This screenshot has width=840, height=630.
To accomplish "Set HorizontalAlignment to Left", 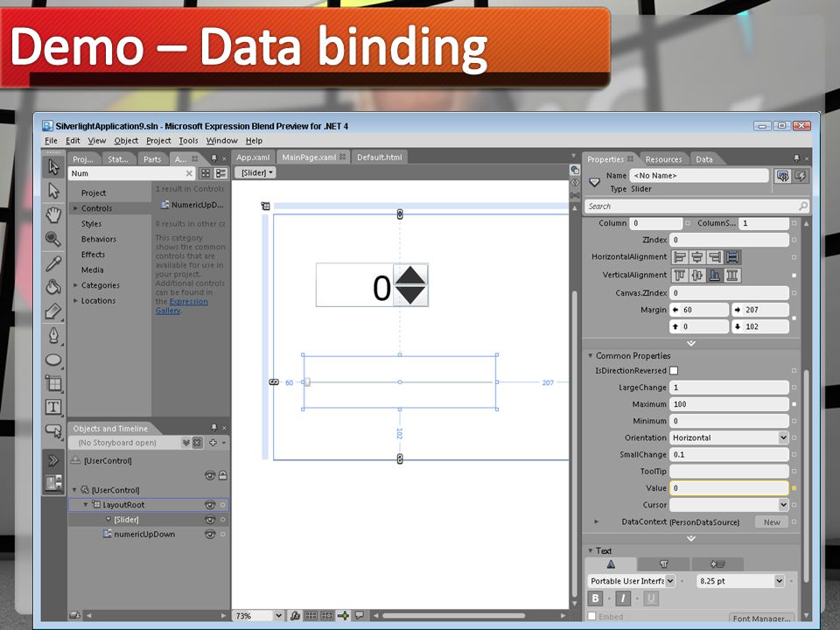I will click(679, 257).
